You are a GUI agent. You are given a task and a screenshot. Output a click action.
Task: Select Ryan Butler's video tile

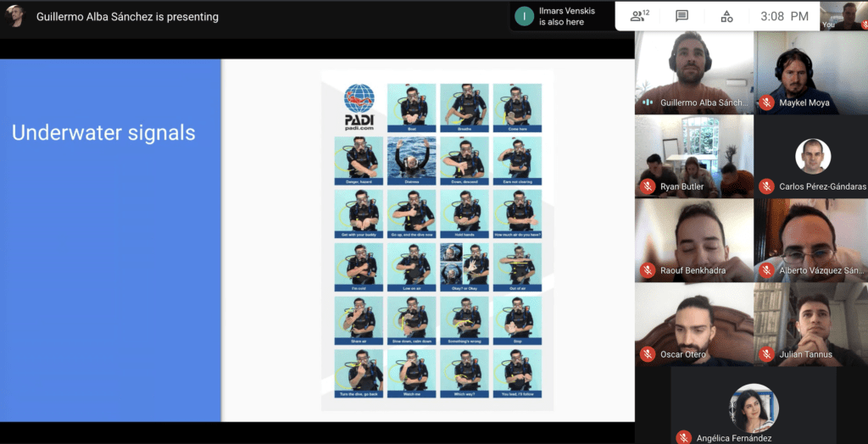pos(694,157)
